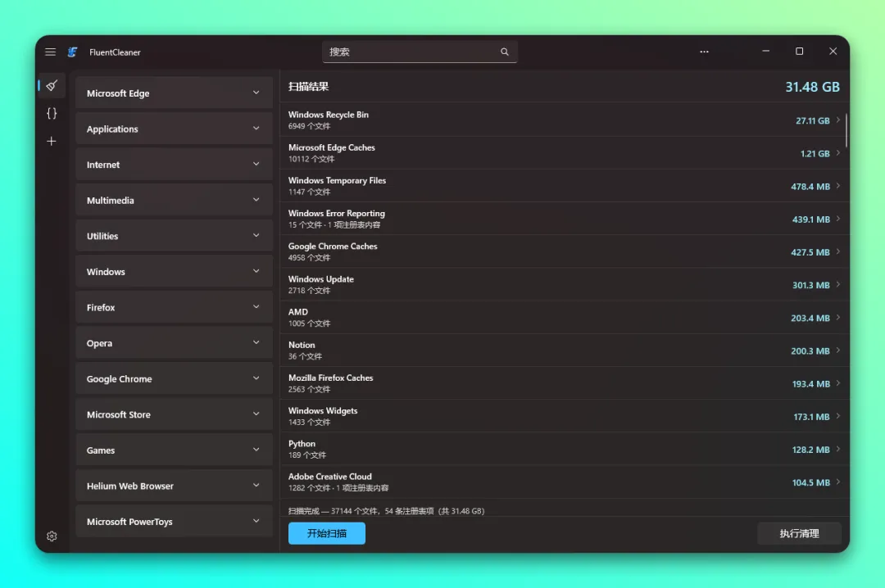Open Python result chevron

click(838, 449)
